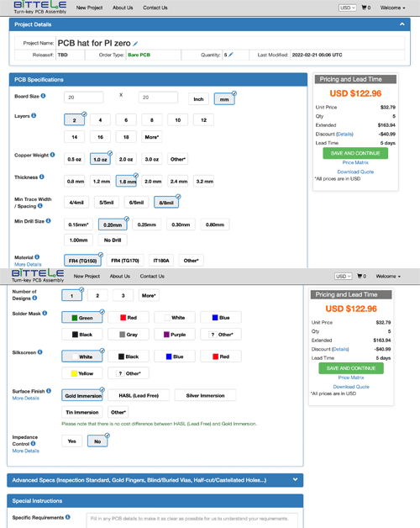This screenshot has width=420, height=528.
Task: Open USD currency dropdown in lower header
Action: coord(343,276)
